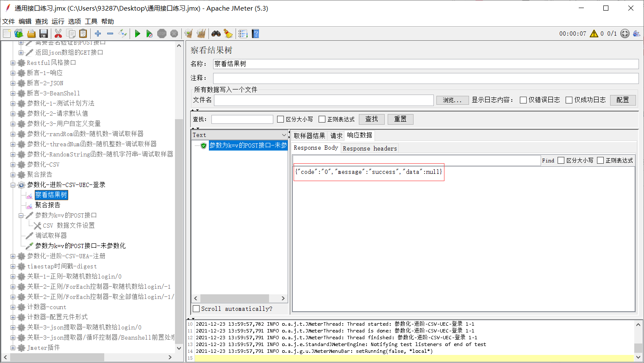Reset search with brush icon
The width and height of the screenshot is (644, 363).
tap(228, 34)
